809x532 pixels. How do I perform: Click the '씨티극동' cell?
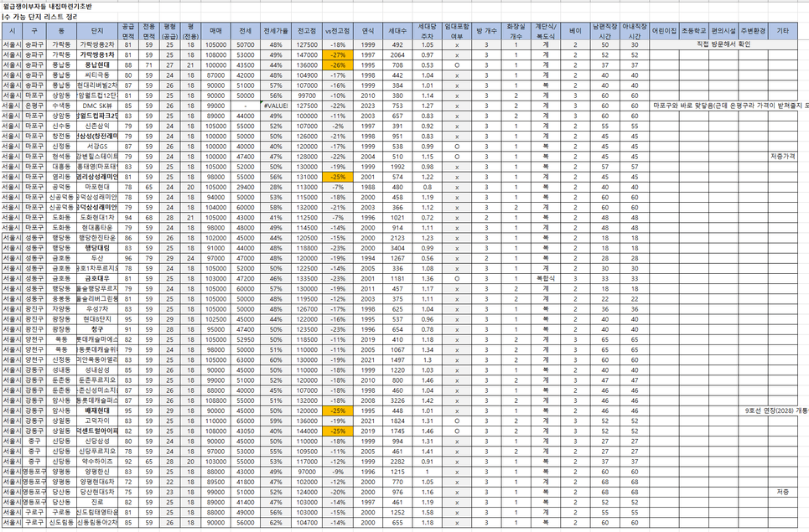pyautogui.click(x=97, y=75)
